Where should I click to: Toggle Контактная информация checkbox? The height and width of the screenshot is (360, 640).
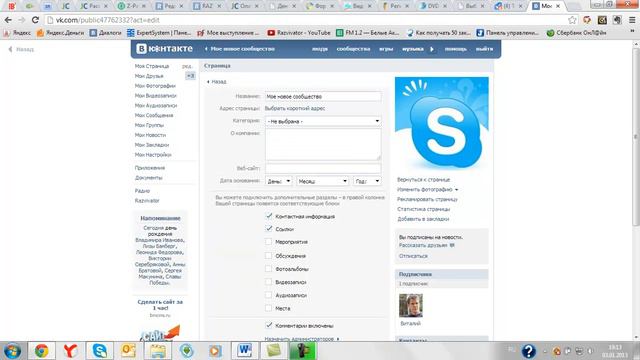(x=269, y=216)
